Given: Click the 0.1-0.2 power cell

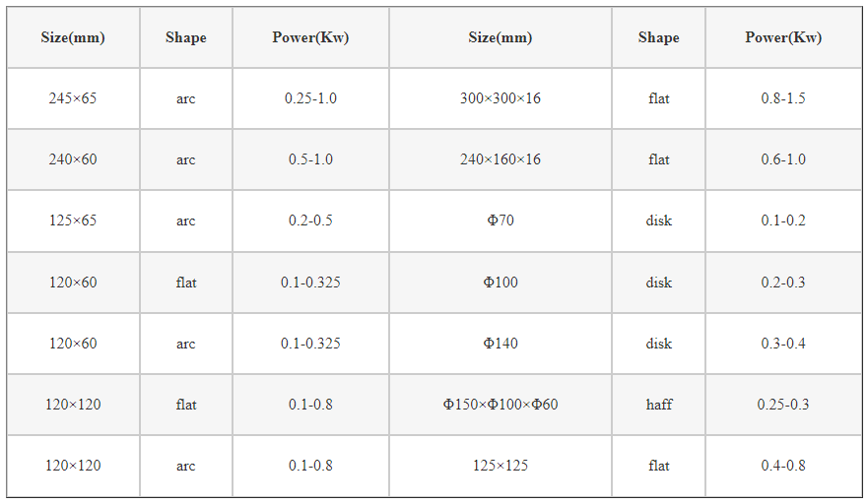Looking at the screenshot, I should point(783,220).
